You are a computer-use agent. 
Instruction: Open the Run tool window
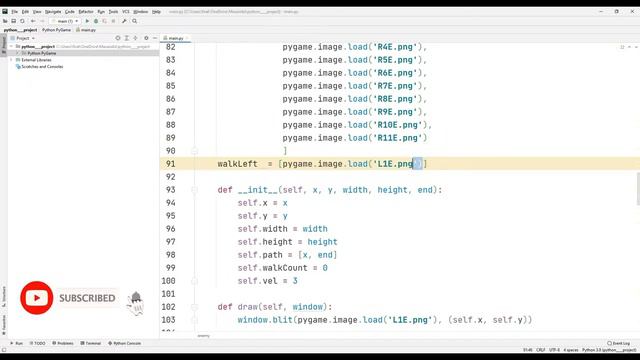[17, 343]
